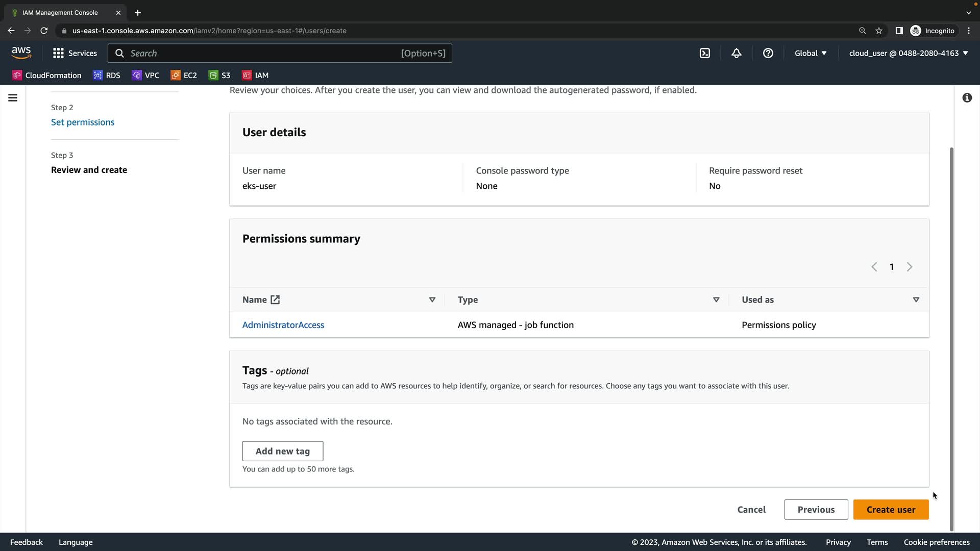The width and height of the screenshot is (980, 551).
Task: Open AWS CloudShell terminal icon
Action: (x=704, y=53)
